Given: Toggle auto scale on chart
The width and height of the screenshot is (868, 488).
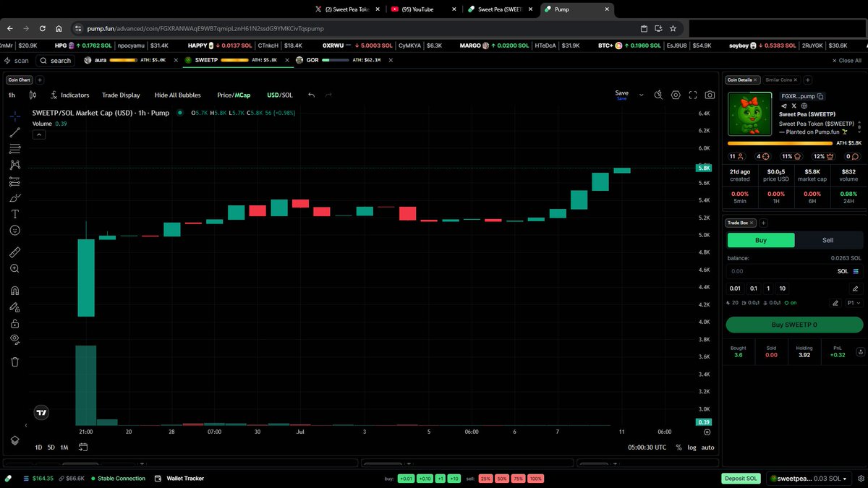Looking at the screenshot, I should click(708, 448).
